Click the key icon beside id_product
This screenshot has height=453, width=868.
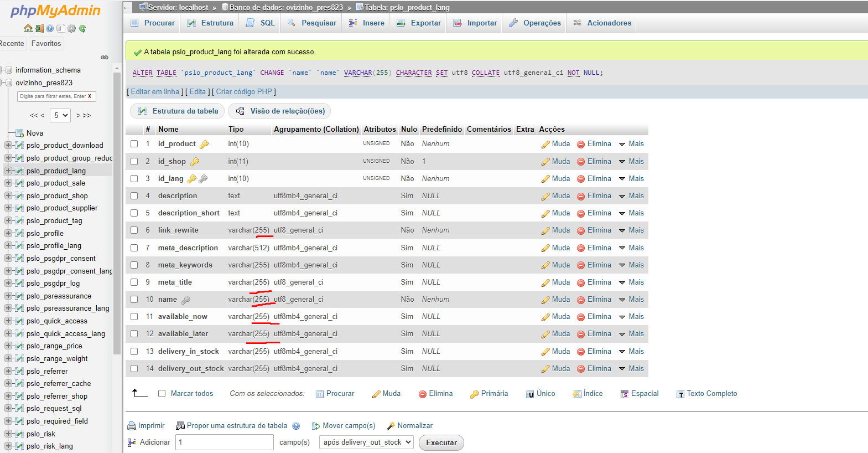pos(204,144)
